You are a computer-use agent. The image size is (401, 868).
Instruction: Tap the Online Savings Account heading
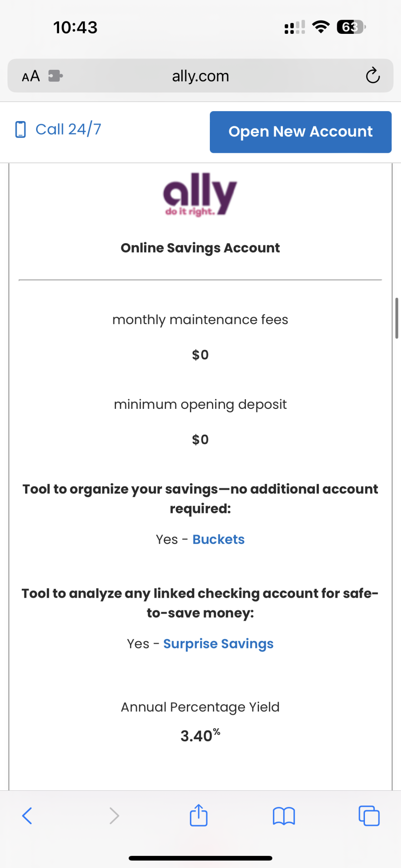(200, 248)
